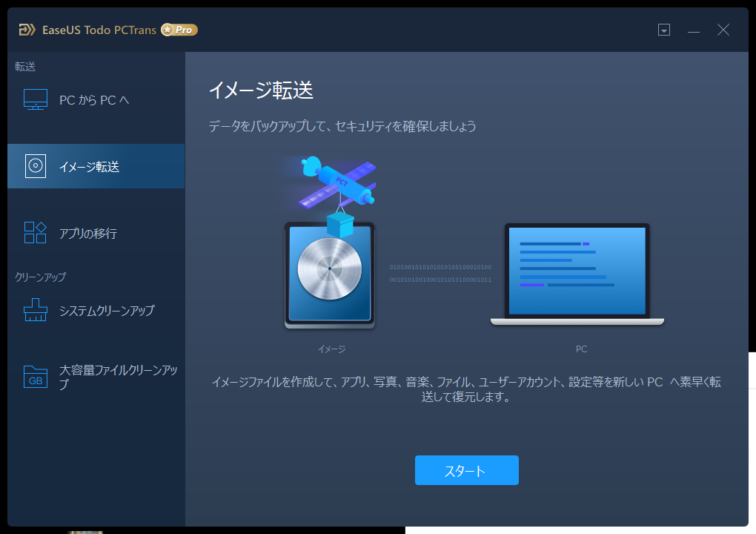Click the スタート button

467,469
